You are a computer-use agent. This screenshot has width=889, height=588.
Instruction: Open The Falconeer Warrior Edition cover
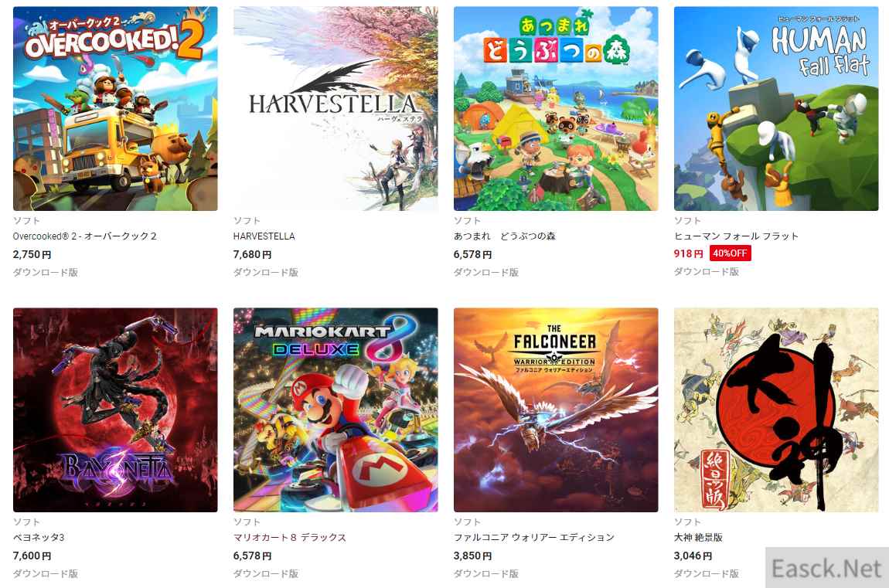(556, 410)
